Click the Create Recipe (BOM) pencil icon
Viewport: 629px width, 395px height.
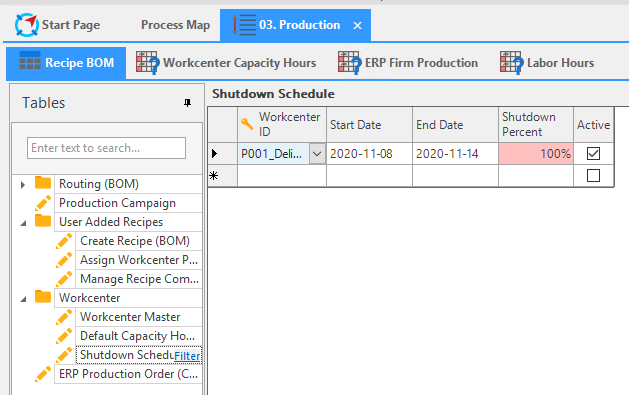pos(64,241)
